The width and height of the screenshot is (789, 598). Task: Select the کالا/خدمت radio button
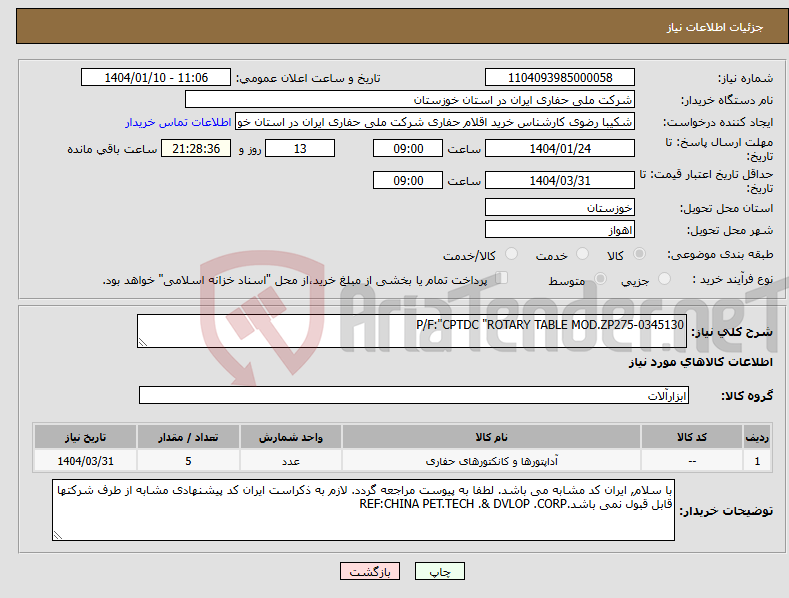tap(511, 254)
